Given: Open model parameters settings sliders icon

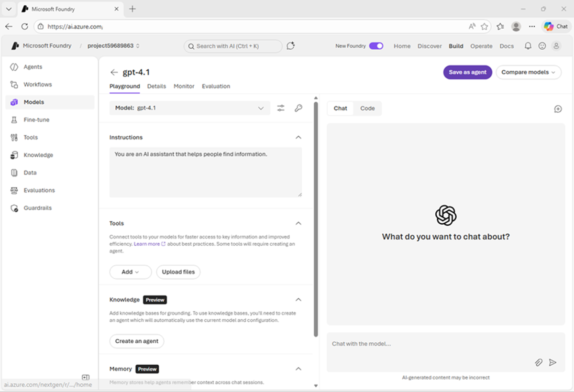Looking at the screenshot, I should (281, 109).
